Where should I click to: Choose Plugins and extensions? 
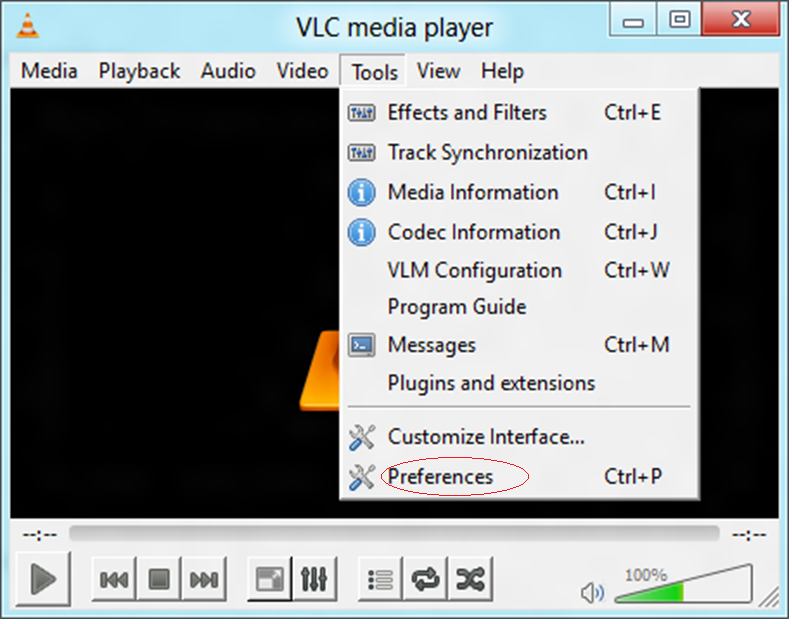(x=519, y=383)
